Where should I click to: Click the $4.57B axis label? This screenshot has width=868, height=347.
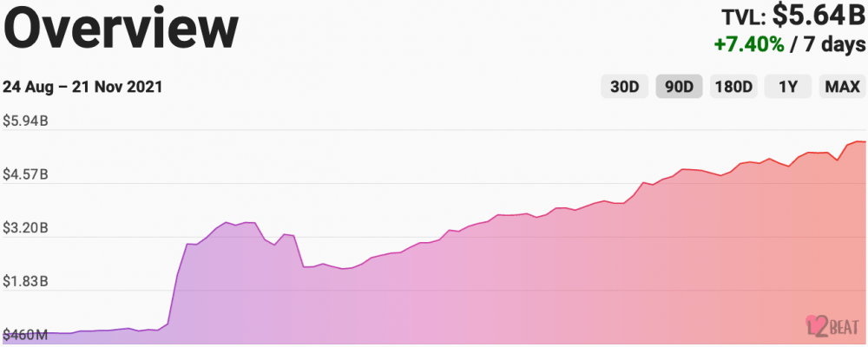click(x=25, y=175)
